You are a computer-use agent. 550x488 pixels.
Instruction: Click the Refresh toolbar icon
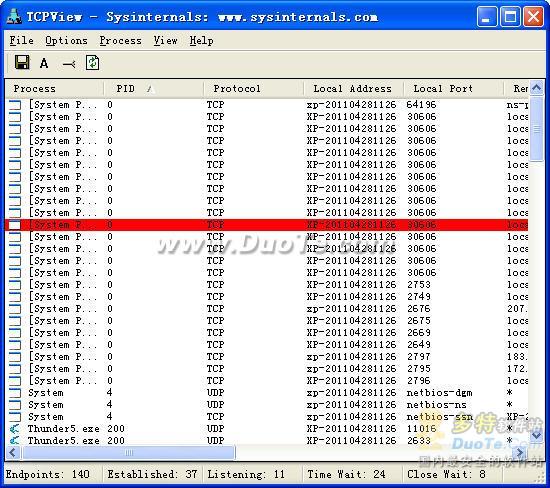click(x=92, y=63)
